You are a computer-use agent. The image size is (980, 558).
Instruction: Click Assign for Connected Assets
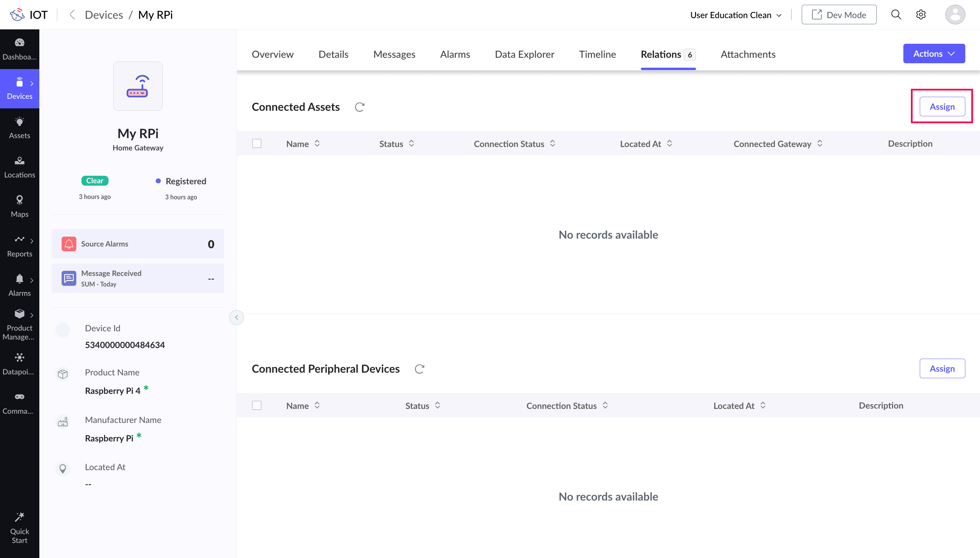(x=942, y=107)
